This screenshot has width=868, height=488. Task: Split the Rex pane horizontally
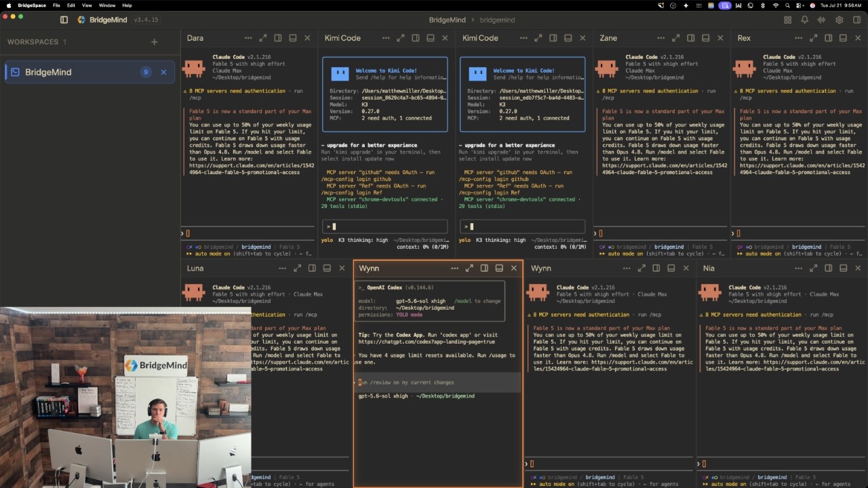pyautogui.click(x=844, y=38)
